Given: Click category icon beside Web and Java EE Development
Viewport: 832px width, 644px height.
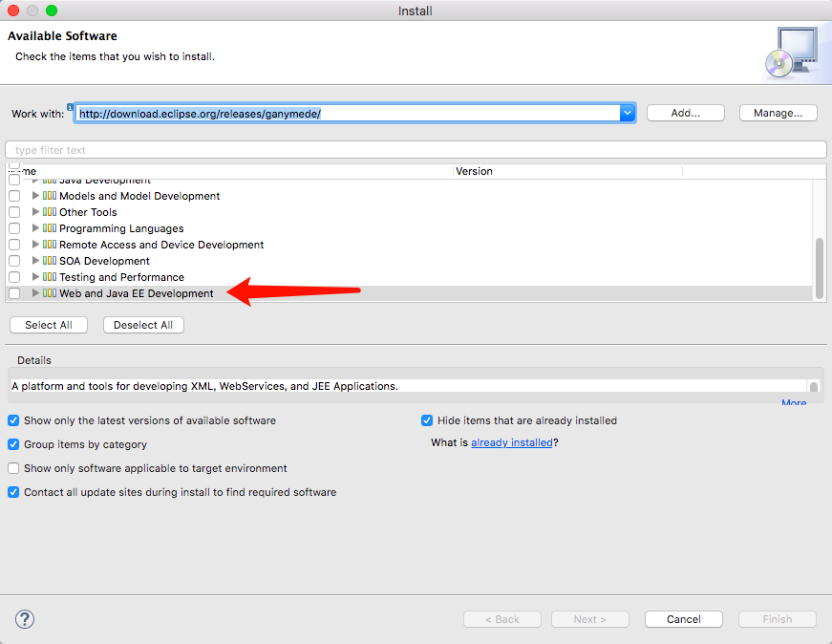Looking at the screenshot, I should point(50,293).
